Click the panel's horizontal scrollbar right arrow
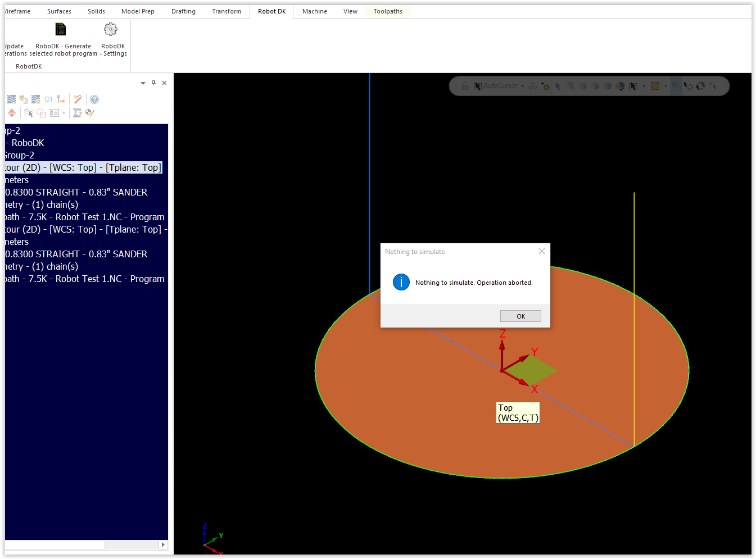 click(x=163, y=544)
